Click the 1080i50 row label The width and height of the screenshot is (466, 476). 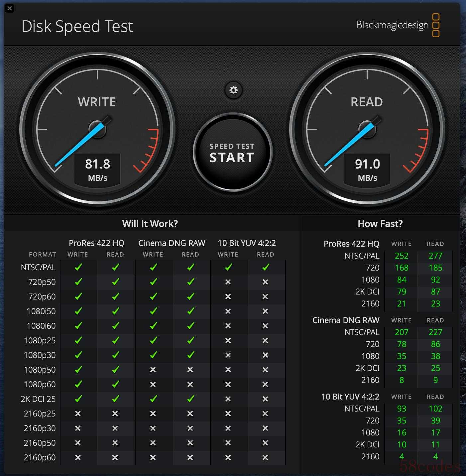click(41, 311)
